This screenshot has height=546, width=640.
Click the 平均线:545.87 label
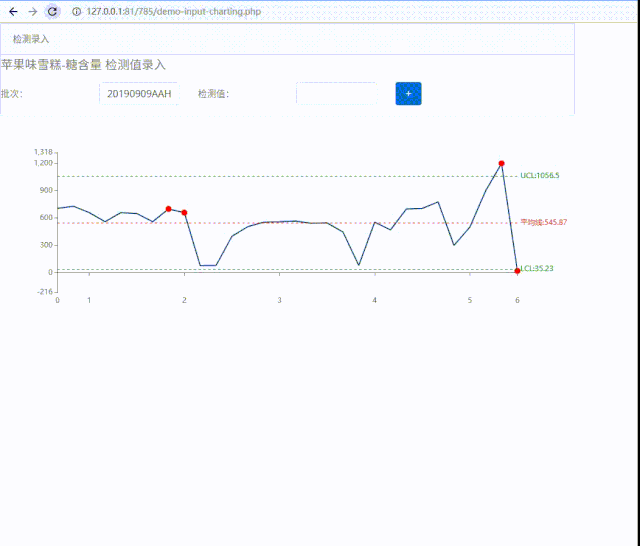coord(544,222)
